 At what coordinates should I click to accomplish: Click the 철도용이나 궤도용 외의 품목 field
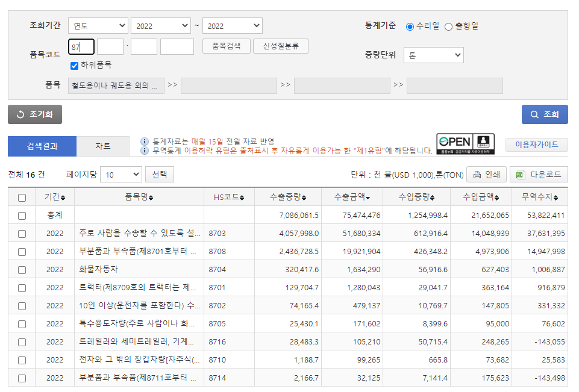coord(116,86)
